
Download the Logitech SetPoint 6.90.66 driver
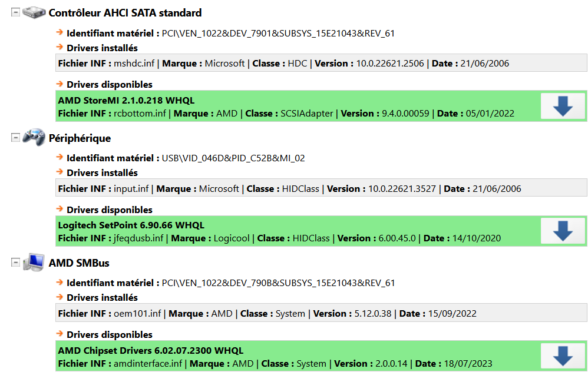point(563,231)
